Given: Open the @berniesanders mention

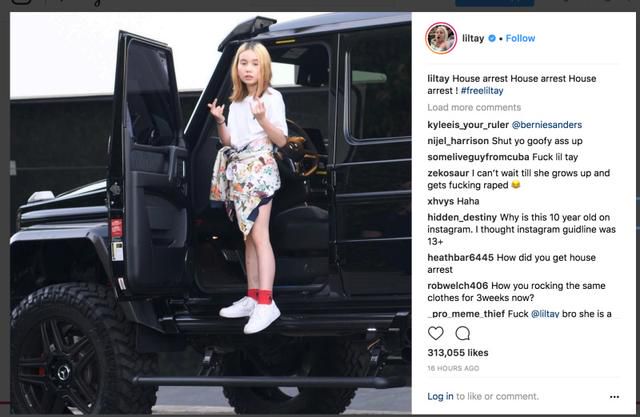Looking at the screenshot, I should pyautogui.click(x=547, y=125).
